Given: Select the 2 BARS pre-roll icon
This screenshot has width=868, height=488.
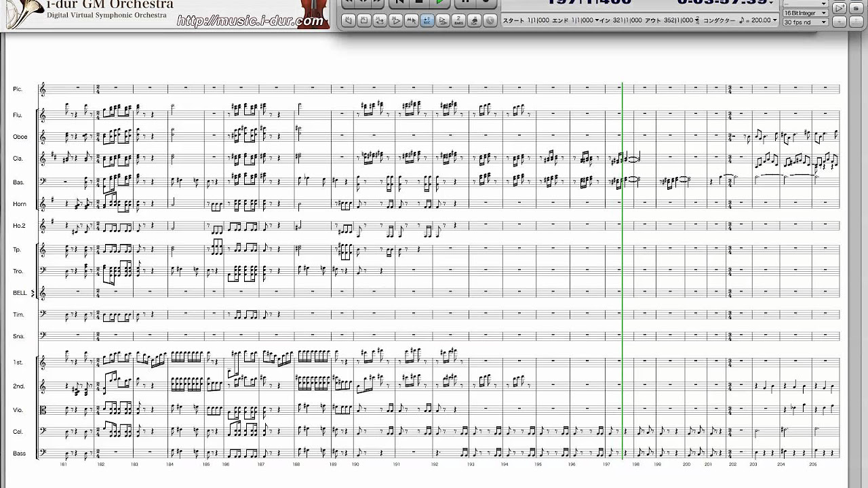Looking at the screenshot, I should [x=459, y=20].
